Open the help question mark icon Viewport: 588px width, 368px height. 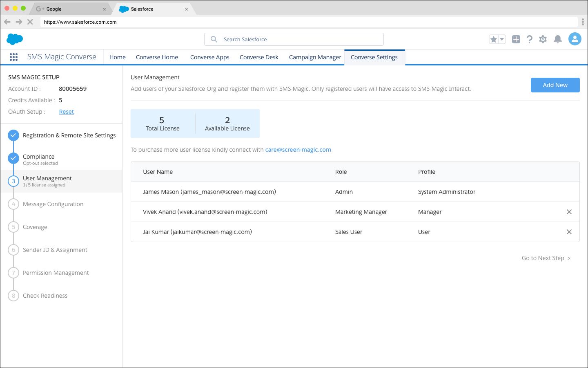[530, 39]
